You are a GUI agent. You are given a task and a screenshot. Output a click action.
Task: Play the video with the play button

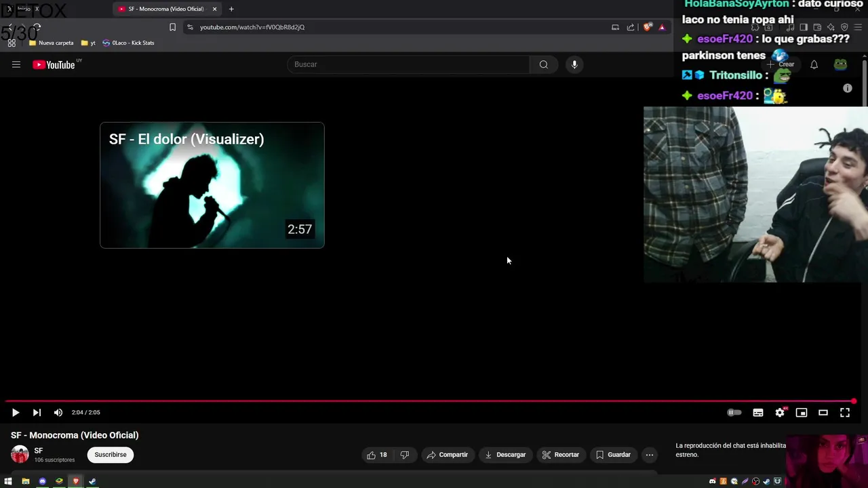(x=16, y=412)
